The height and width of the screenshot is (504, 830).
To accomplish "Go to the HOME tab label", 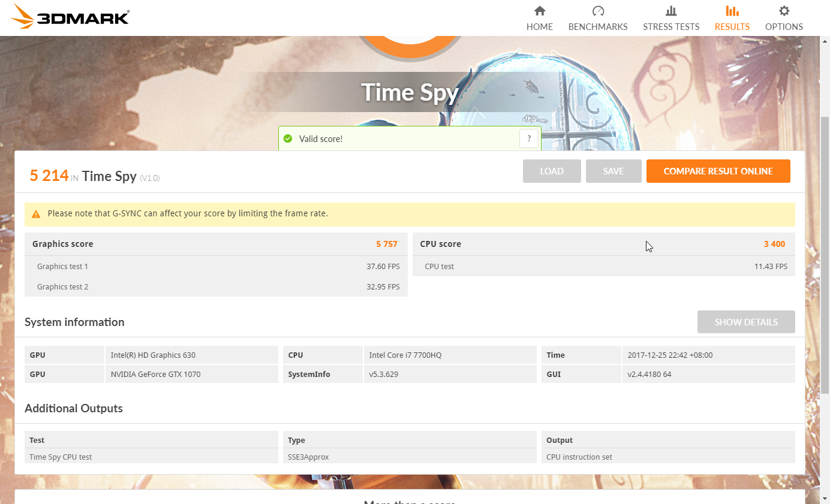I will pyautogui.click(x=540, y=27).
